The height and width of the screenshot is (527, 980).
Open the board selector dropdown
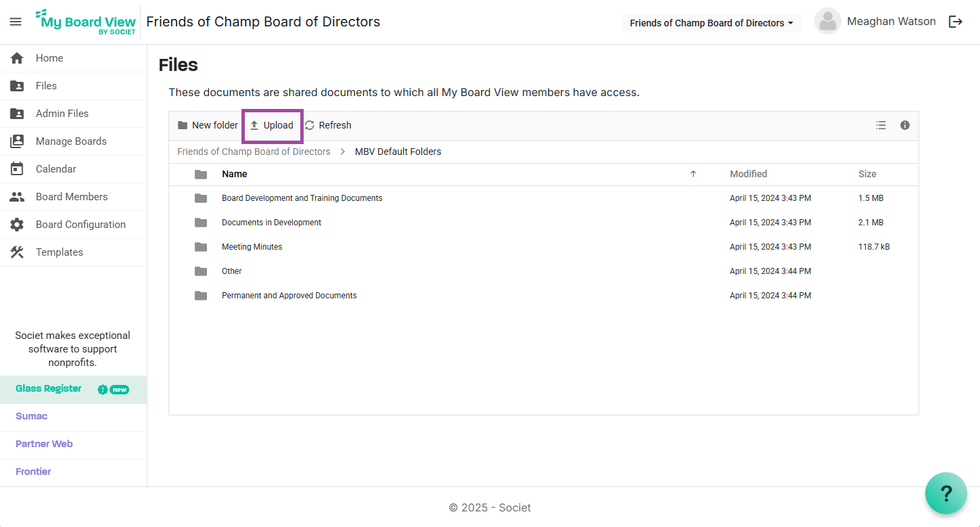pos(711,23)
